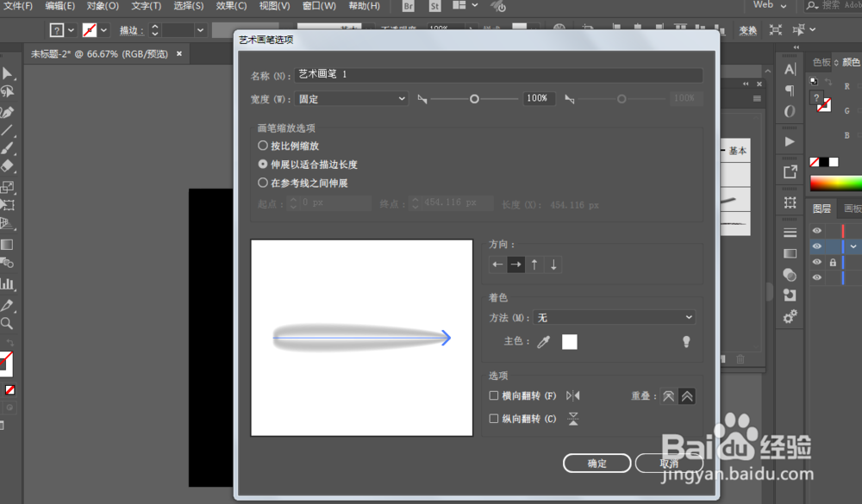Select the Zoom magnifier tool
This screenshot has height=504, width=862.
7,323
